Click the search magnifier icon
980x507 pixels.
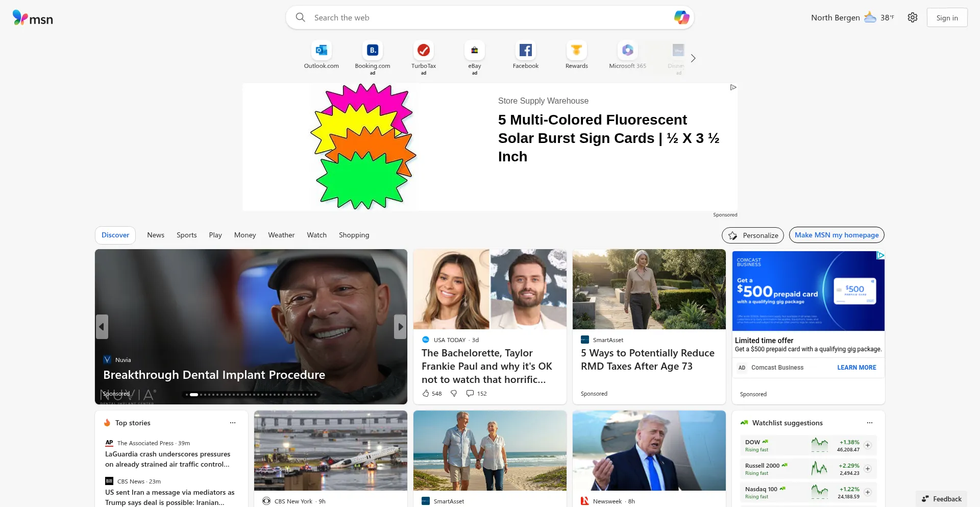point(301,17)
